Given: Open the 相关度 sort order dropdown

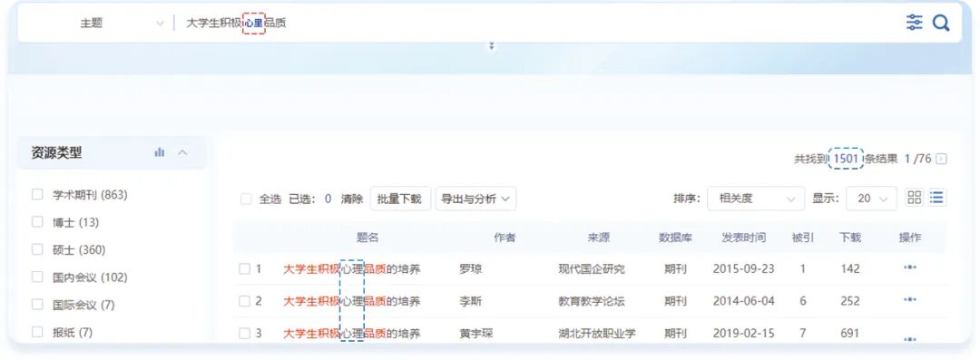Looking at the screenshot, I should coord(756,199).
